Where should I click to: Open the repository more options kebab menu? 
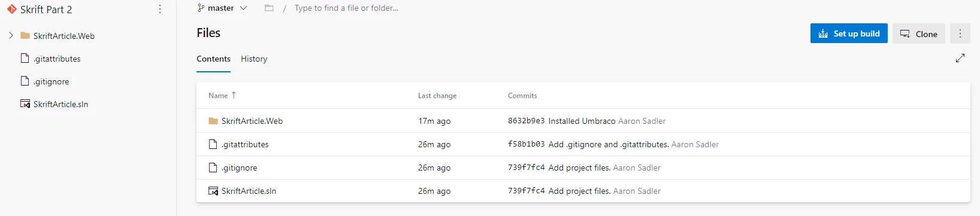[159, 9]
